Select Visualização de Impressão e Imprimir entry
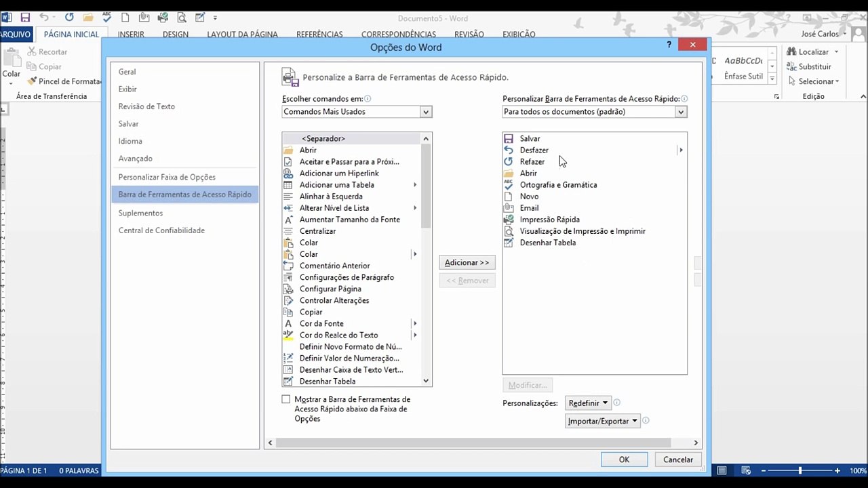868x488 pixels. 595,231
